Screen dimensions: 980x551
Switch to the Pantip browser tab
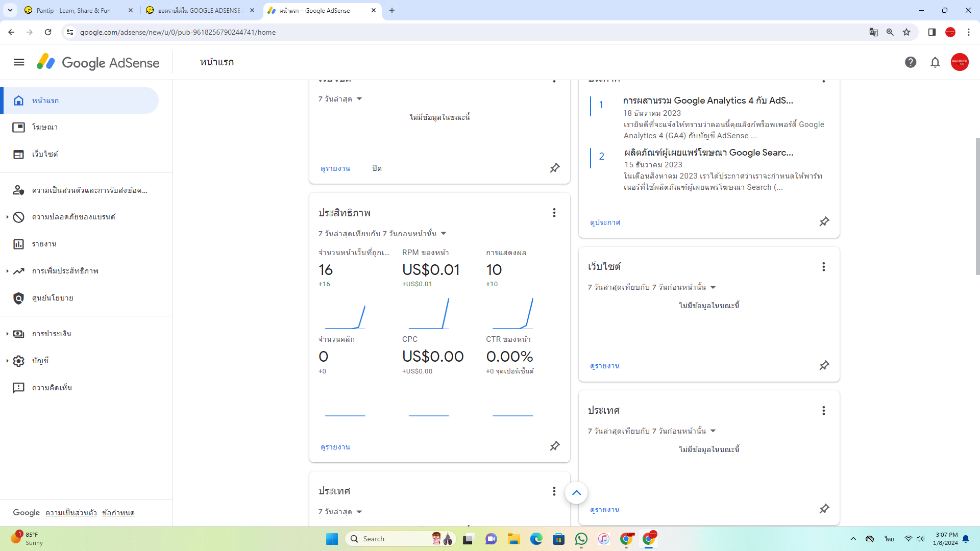73,10
